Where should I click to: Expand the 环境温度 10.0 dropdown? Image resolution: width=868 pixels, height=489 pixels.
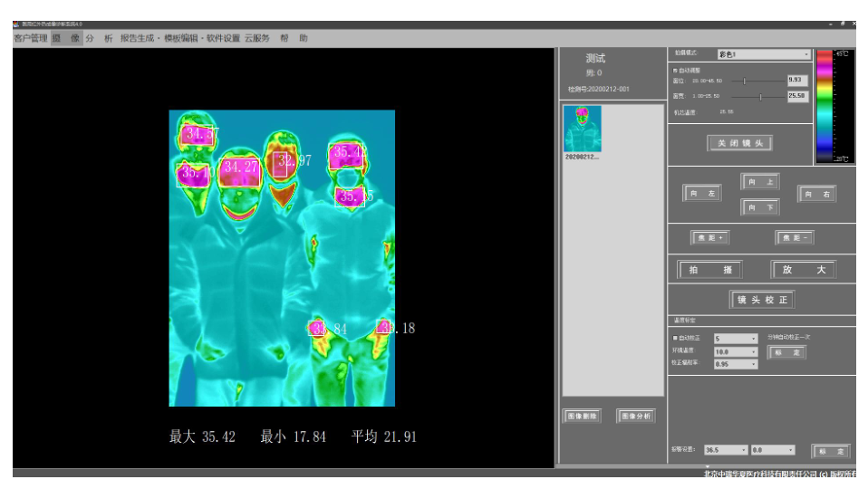pos(735,351)
